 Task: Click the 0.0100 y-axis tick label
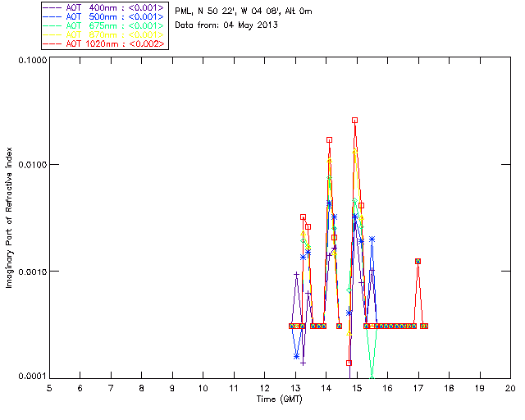coord(32,165)
